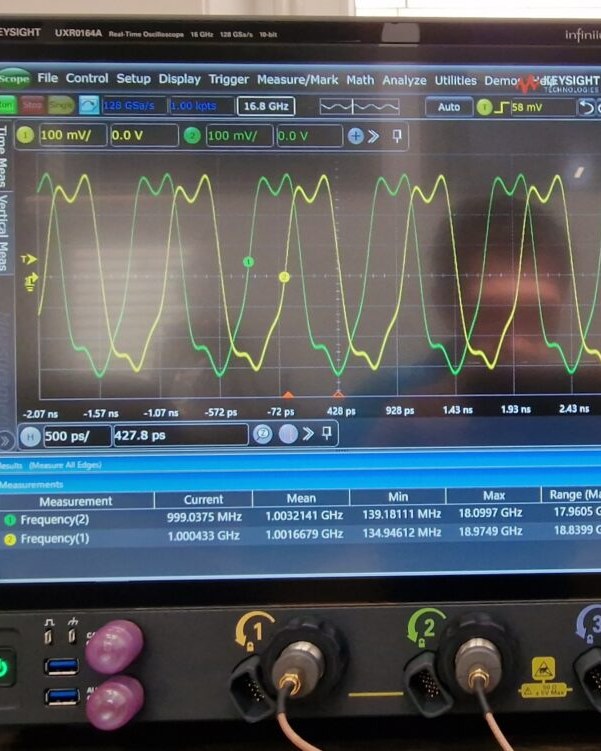Screen dimensions: 601x751
Task: Expand the horizontal toolbar double chevron
Action: click(308, 434)
